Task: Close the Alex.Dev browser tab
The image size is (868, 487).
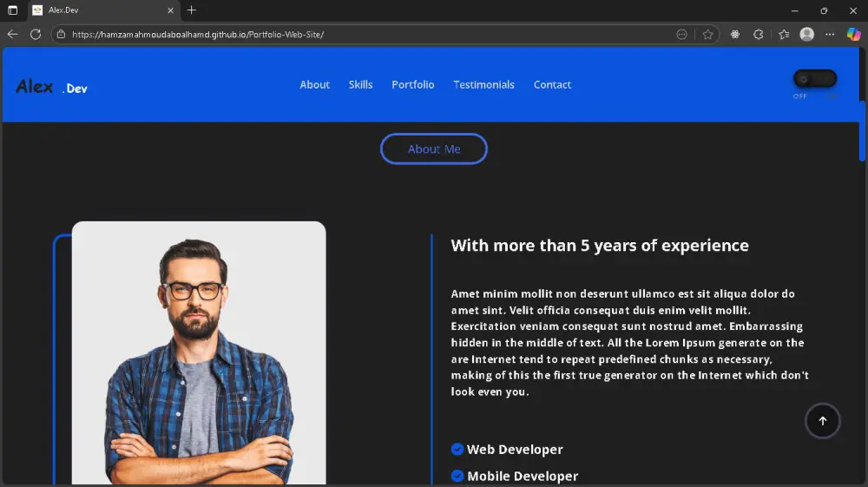Action: click(x=170, y=10)
